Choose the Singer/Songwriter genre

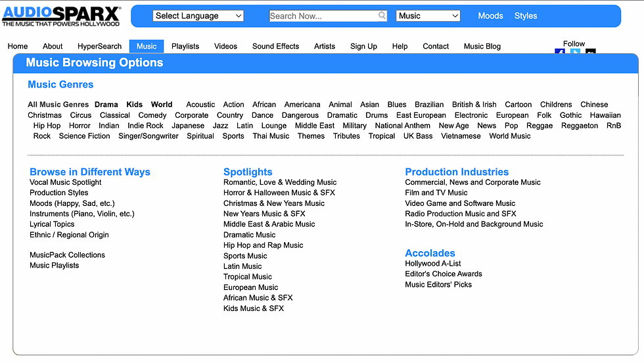149,135
